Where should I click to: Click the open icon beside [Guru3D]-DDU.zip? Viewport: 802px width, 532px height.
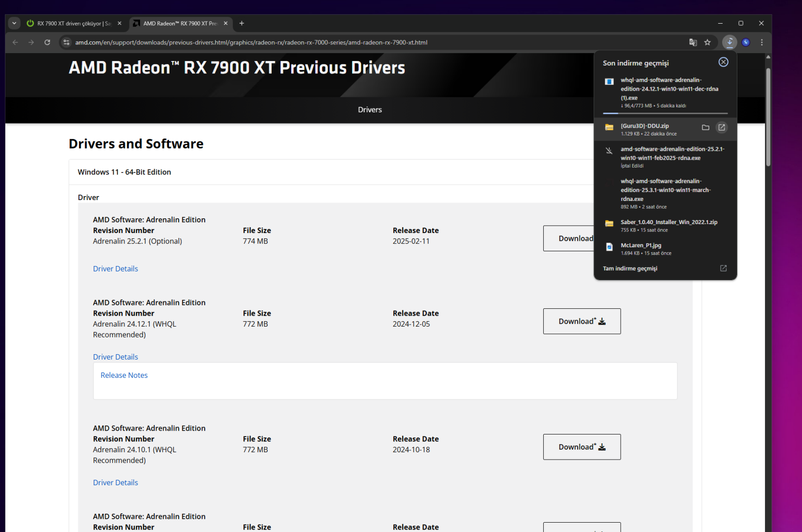tap(722, 128)
